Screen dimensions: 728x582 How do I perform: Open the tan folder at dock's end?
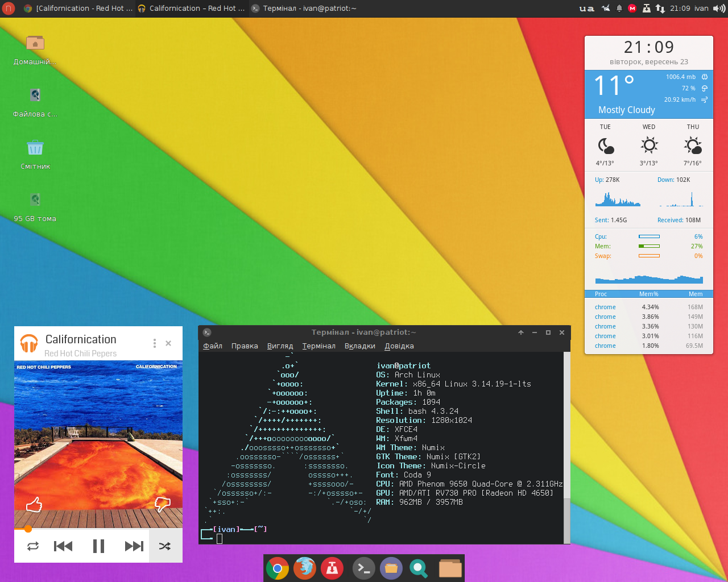pos(450,568)
